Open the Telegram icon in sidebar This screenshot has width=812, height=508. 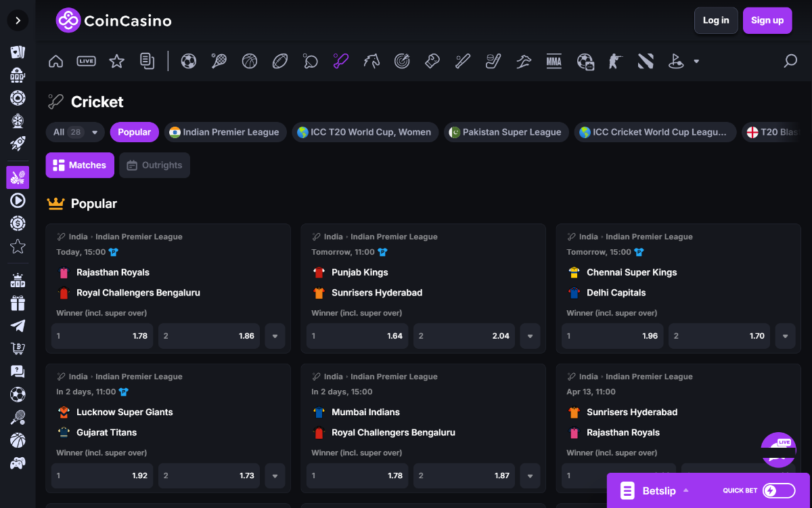pos(18,326)
